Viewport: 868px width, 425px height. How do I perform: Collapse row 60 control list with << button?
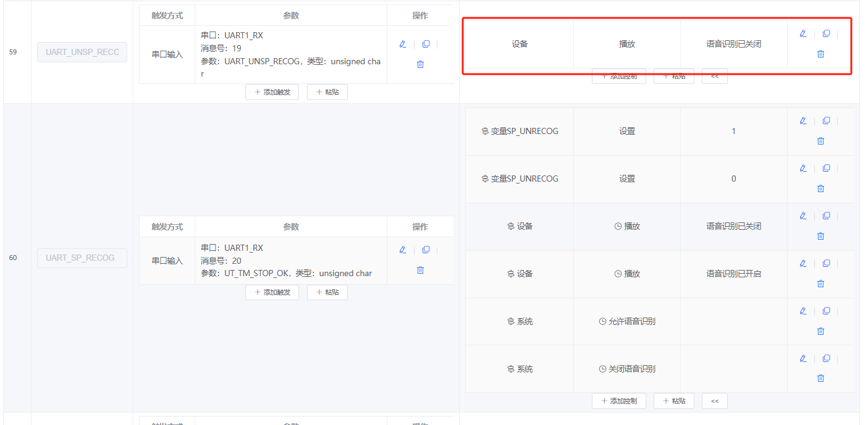pos(714,400)
